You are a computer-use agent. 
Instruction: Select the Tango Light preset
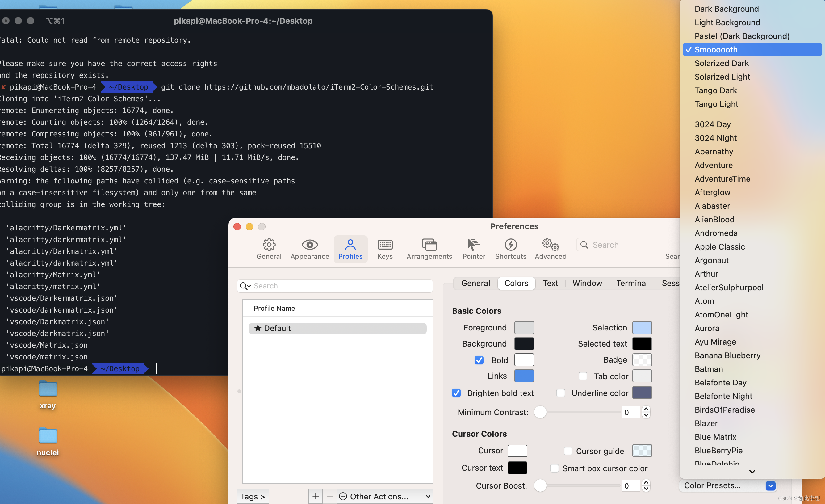click(x=752, y=104)
